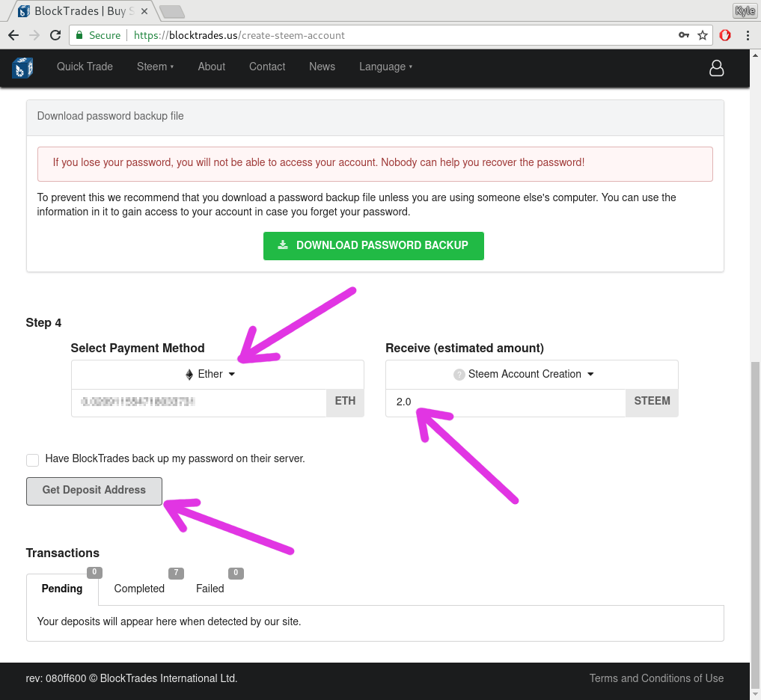Click the 'Select Payment Method' label
Viewport: 761px width, 700px height.
coord(138,349)
